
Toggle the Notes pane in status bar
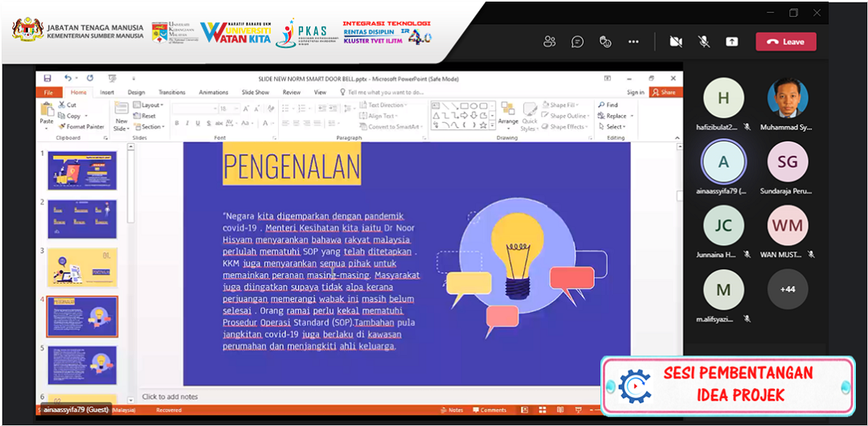(452, 410)
